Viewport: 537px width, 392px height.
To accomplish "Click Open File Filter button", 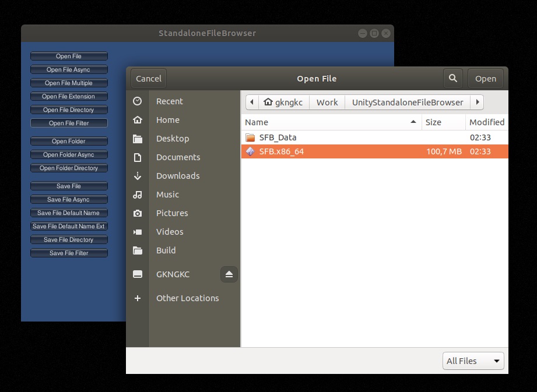I will [69, 123].
